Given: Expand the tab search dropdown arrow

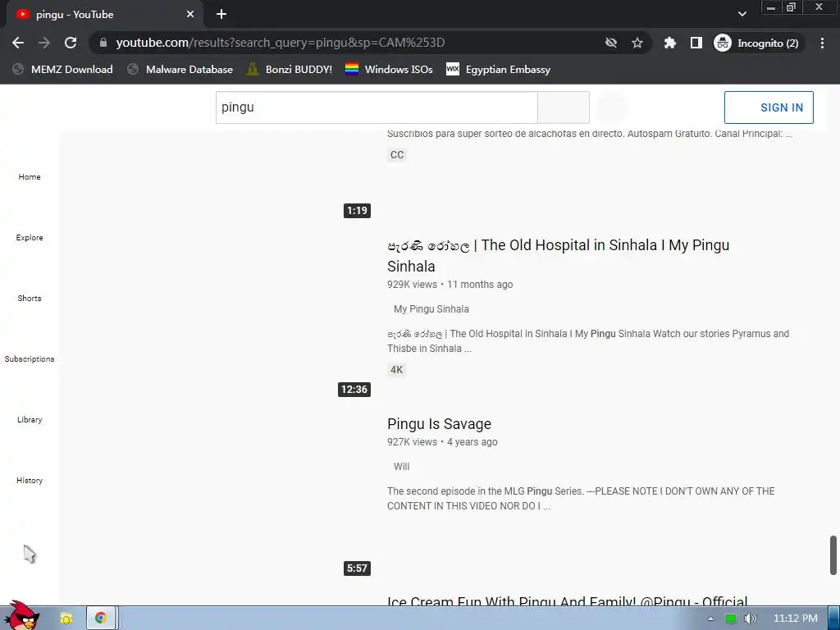Looking at the screenshot, I should (x=742, y=14).
